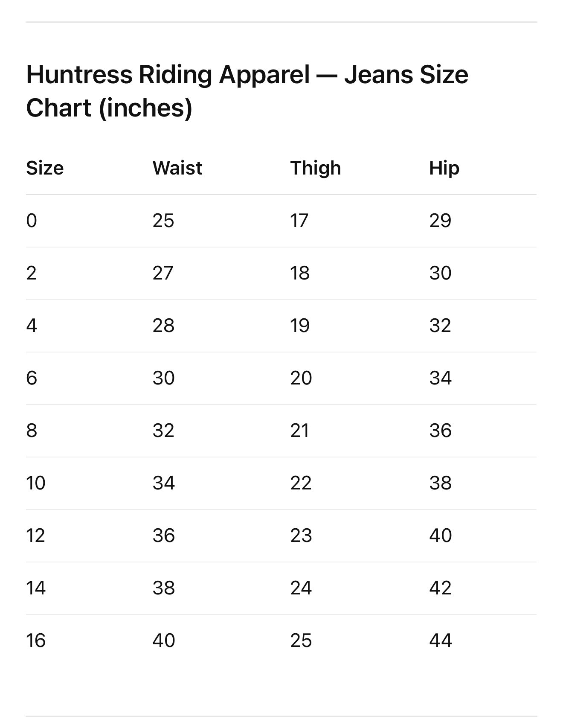
Task: Select waist value 30 for size 6
Action: click(164, 378)
